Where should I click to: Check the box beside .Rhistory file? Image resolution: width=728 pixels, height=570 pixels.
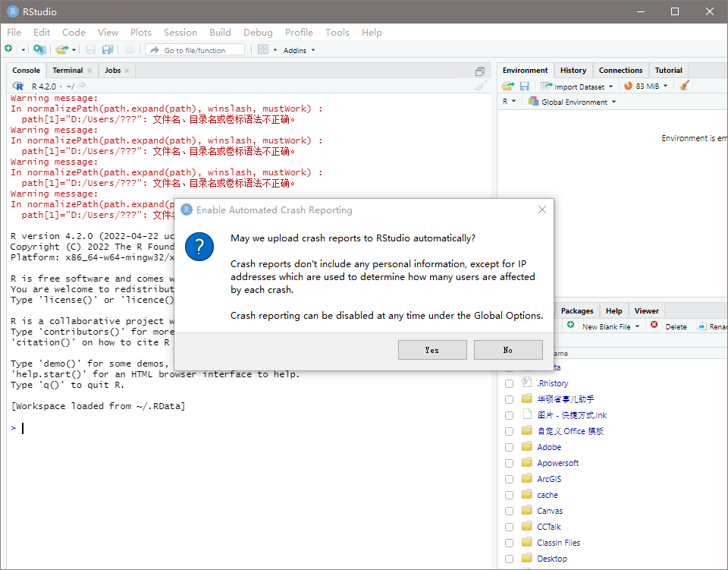[x=510, y=384]
